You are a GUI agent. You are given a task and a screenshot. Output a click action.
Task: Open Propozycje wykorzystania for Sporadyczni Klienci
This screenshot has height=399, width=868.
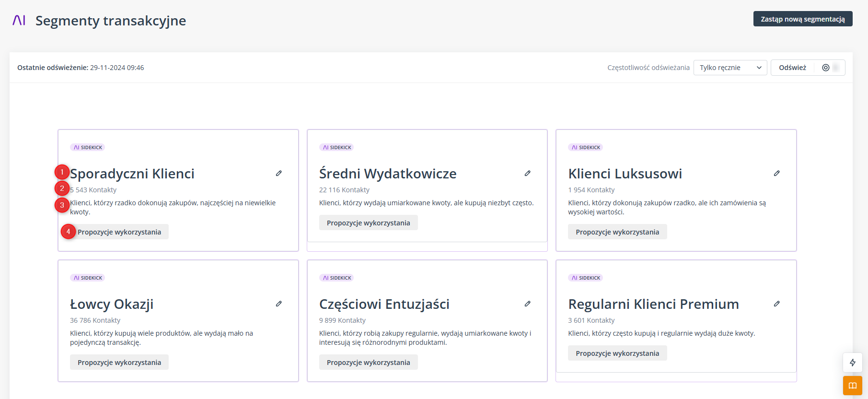(119, 232)
